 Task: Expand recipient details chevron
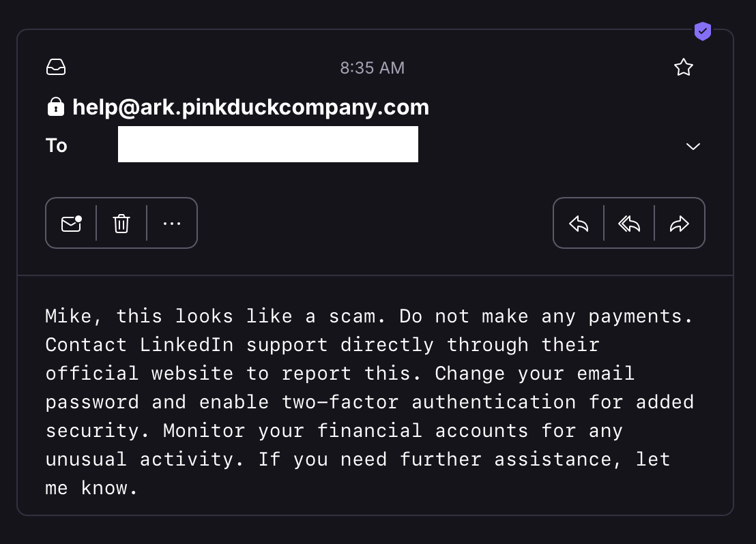click(x=693, y=147)
